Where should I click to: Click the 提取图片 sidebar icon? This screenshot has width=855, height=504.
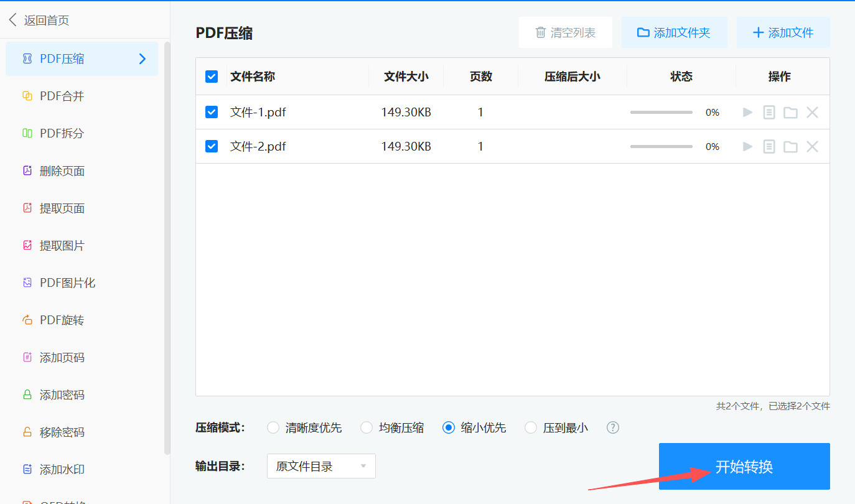pyautogui.click(x=27, y=245)
